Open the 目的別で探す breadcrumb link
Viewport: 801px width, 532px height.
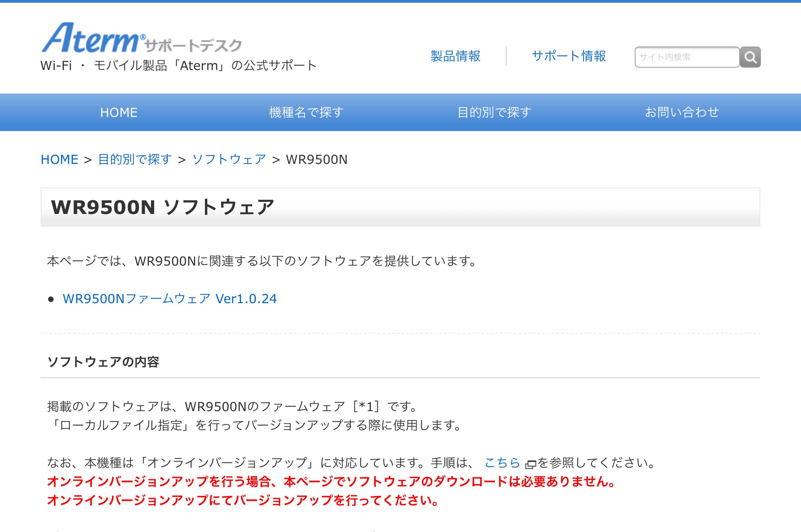135,160
